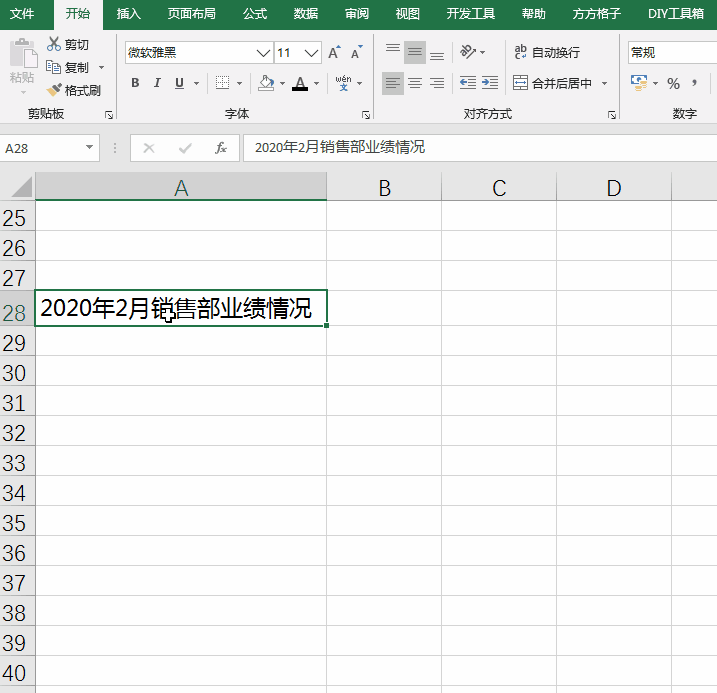Image resolution: width=717 pixels, height=693 pixels.
Task: Click the Insert Function fx icon
Action: [x=221, y=148]
